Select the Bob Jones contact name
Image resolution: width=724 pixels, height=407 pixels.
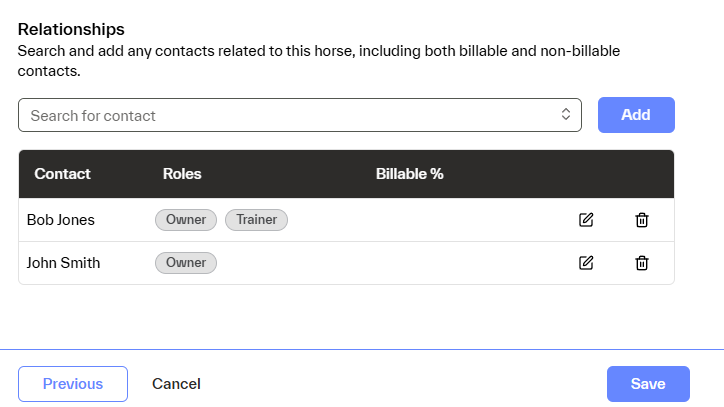60,220
